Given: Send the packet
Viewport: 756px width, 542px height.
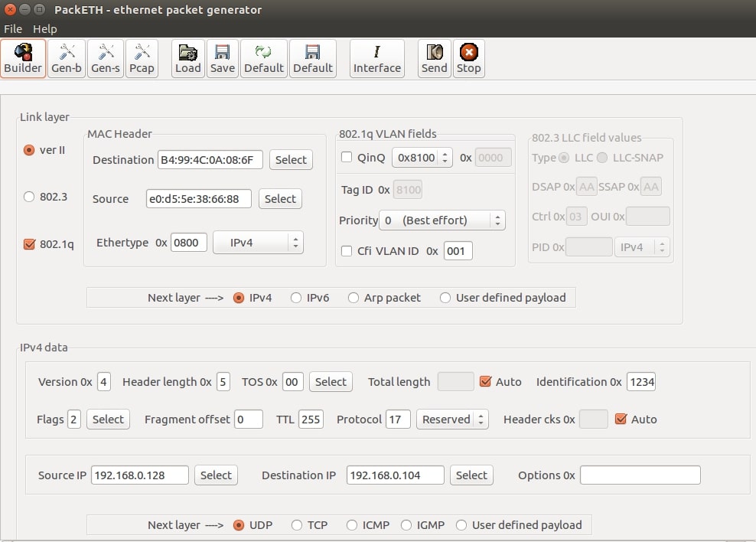Looking at the screenshot, I should [x=435, y=58].
